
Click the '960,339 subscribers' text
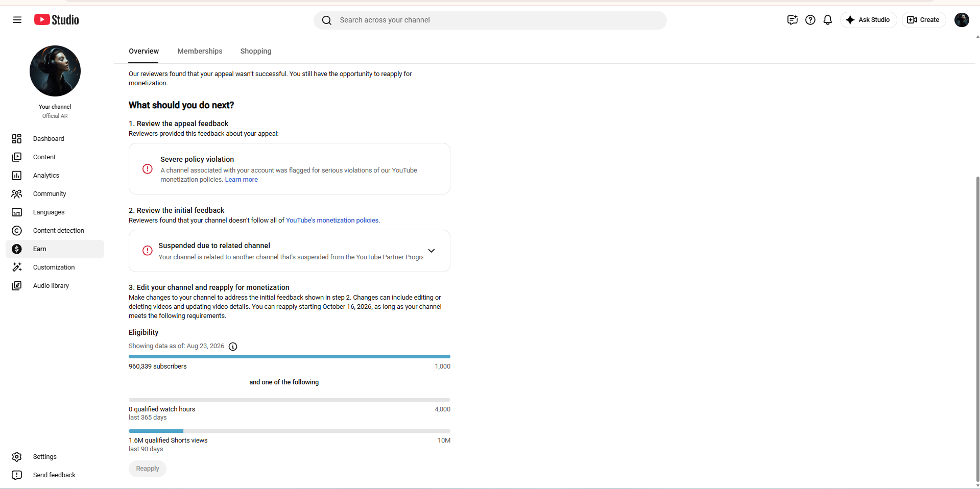tap(158, 366)
